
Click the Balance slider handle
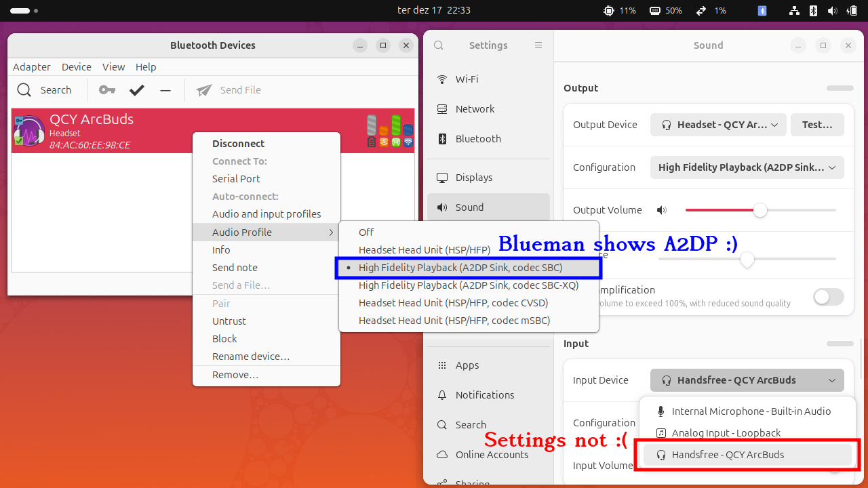[x=747, y=259]
